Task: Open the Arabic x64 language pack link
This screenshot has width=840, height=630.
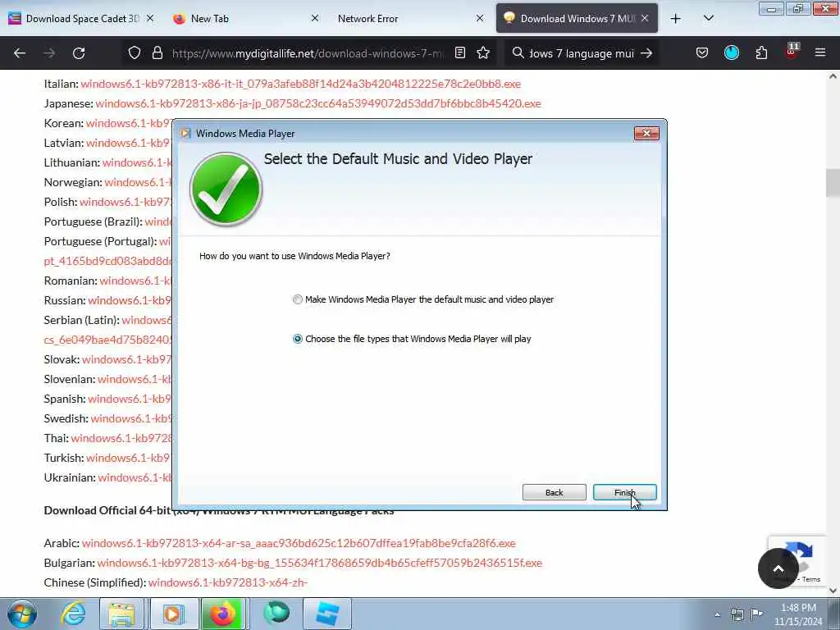Action: [299, 543]
